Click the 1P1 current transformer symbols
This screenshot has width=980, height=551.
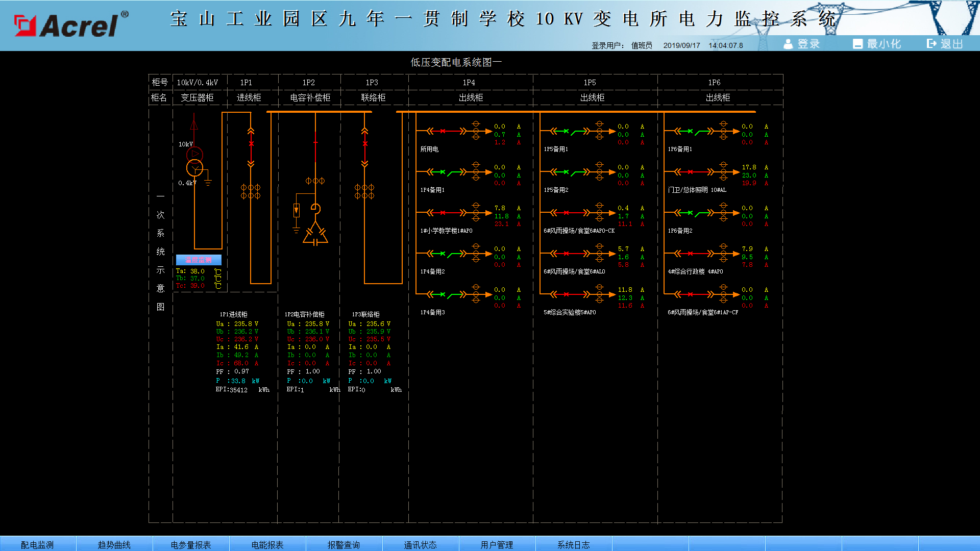click(x=251, y=191)
